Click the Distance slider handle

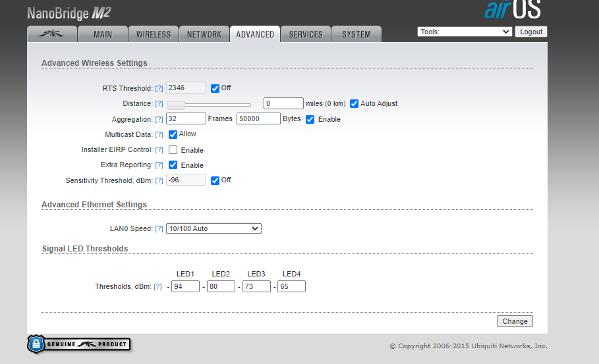click(175, 104)
